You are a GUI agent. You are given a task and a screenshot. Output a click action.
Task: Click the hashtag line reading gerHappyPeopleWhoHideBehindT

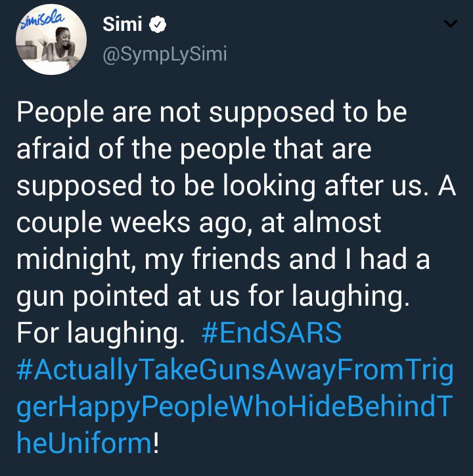(235, 407)
